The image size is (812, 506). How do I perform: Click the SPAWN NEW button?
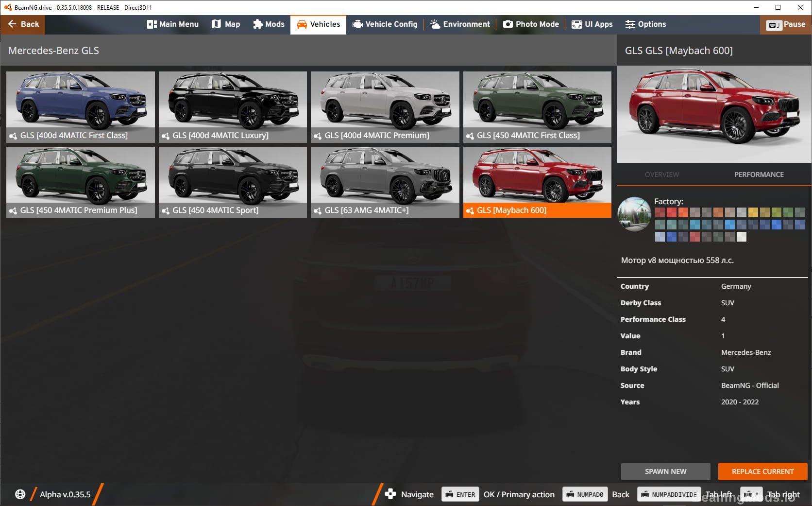point(665,471)
